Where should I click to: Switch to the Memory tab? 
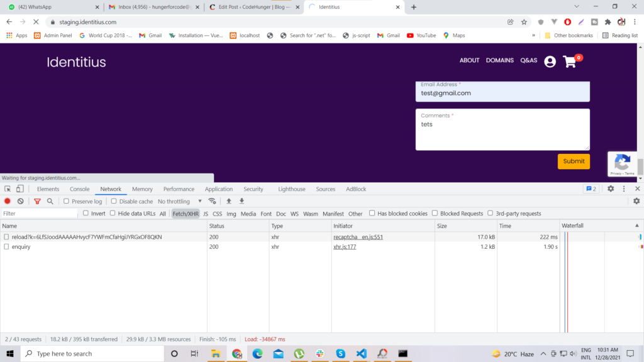point(143,189)
